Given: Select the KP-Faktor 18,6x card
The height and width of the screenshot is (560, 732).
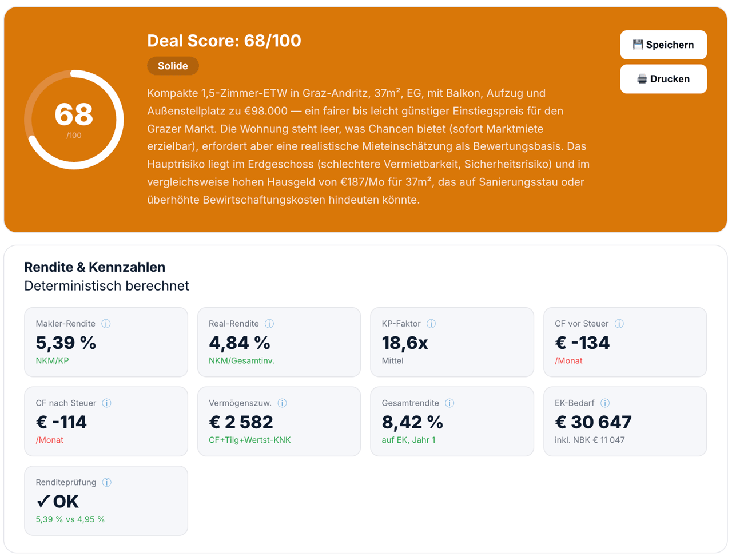Looking at the screenshot, I should click(452, 342).
